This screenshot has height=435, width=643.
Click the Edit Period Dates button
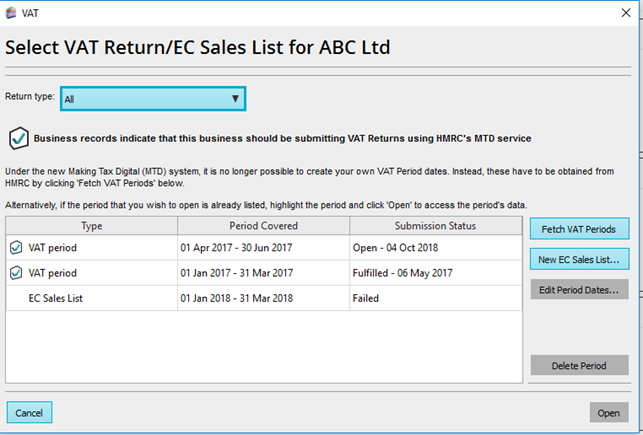[579, 290]
